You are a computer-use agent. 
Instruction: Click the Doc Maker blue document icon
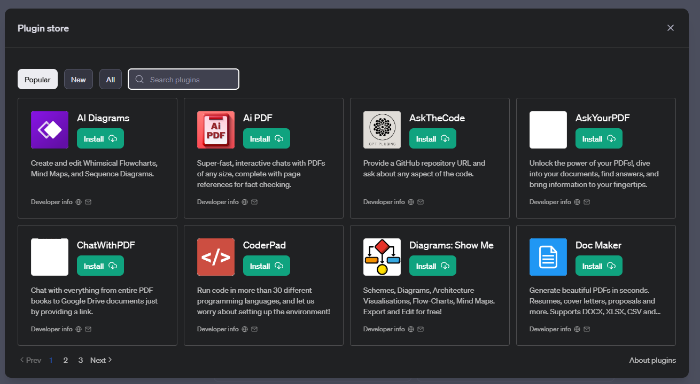(x=548, y=257)
